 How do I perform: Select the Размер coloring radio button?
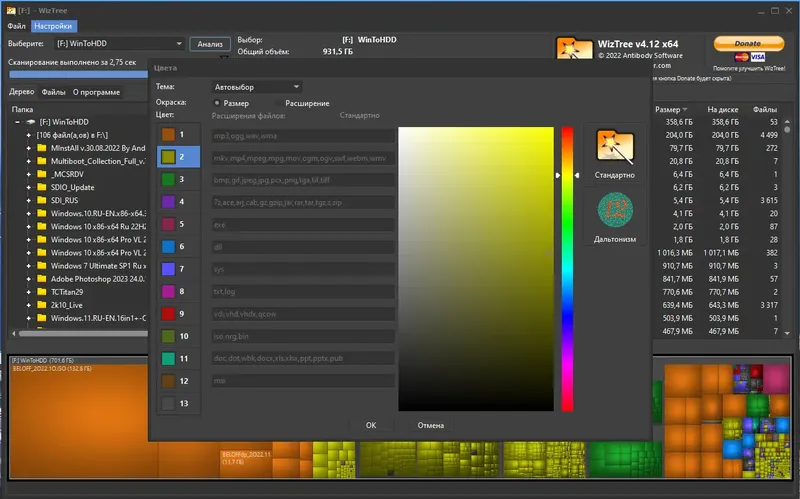pos(217,103)
